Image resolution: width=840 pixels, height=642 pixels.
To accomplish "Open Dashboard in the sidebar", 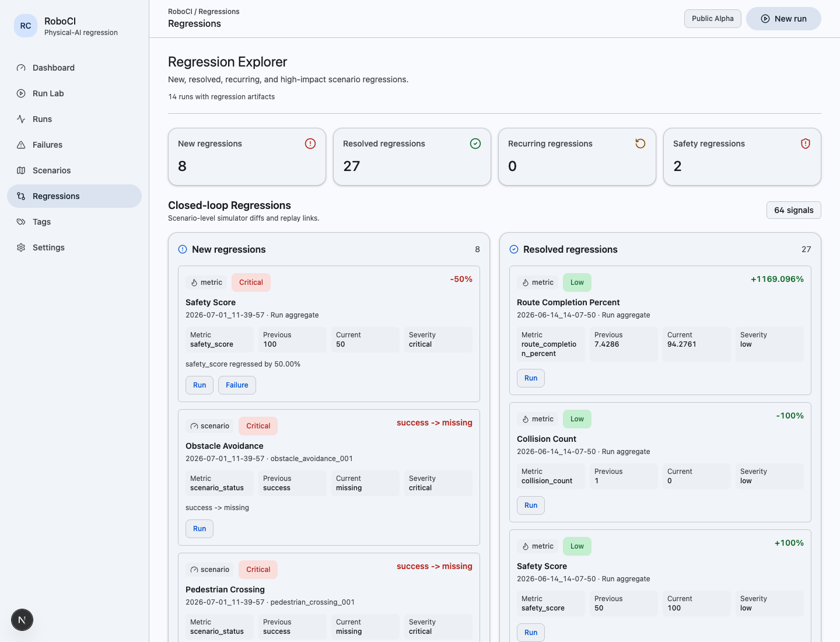I will [74, 68].
